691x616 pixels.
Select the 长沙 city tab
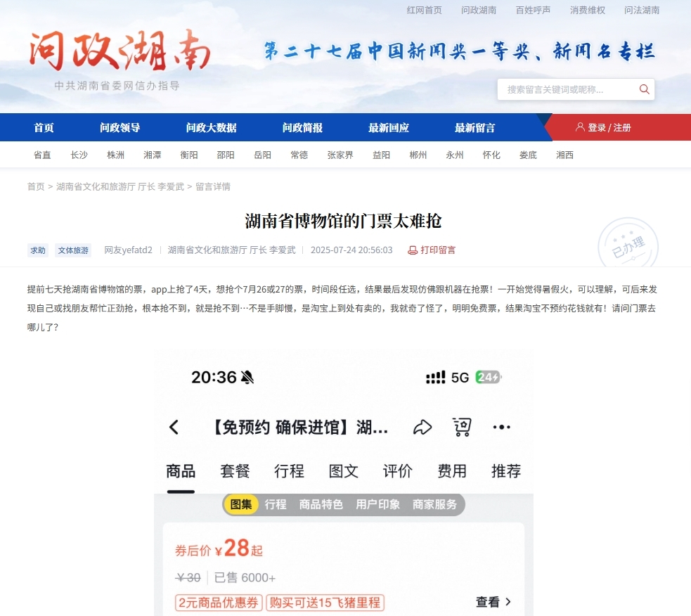(79, 155)
